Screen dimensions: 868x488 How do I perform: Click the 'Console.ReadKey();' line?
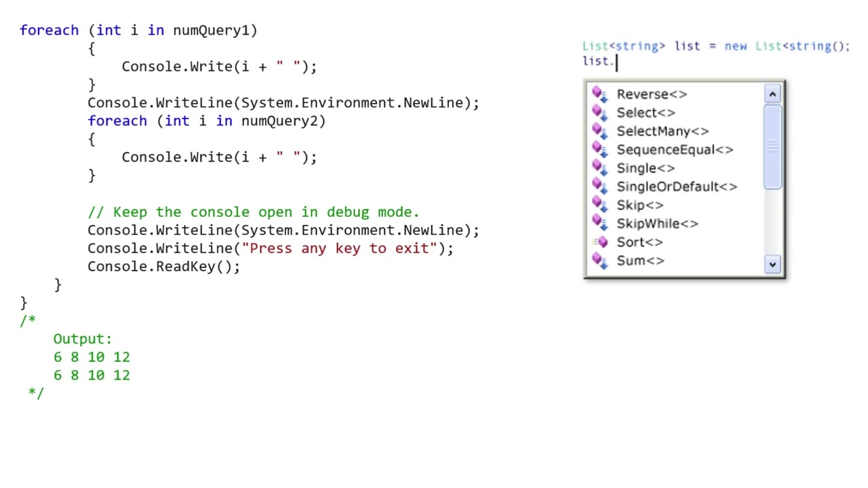(163, 266)
